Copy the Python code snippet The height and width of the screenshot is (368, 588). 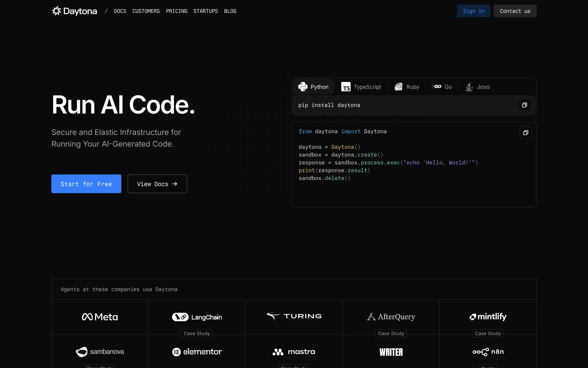coord(526,133)
